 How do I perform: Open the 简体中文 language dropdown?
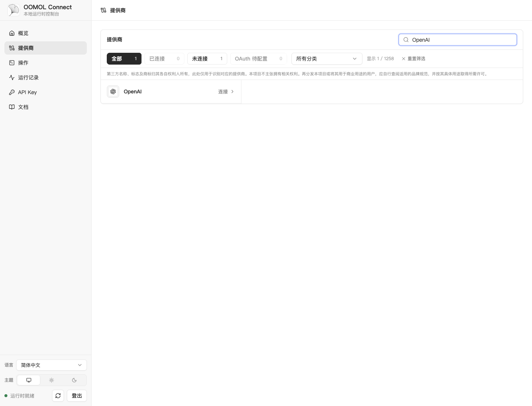51,365
